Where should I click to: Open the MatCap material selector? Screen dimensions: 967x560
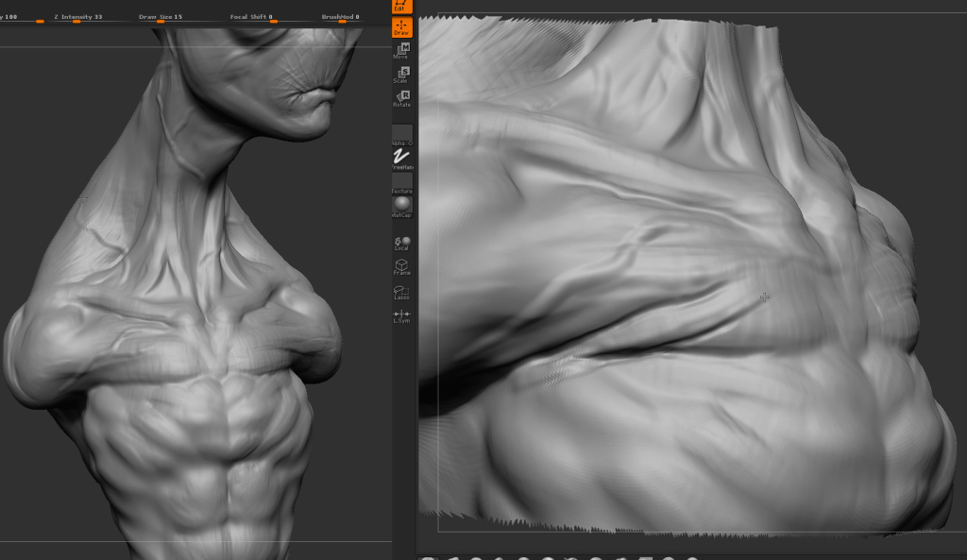pos(401,207)
